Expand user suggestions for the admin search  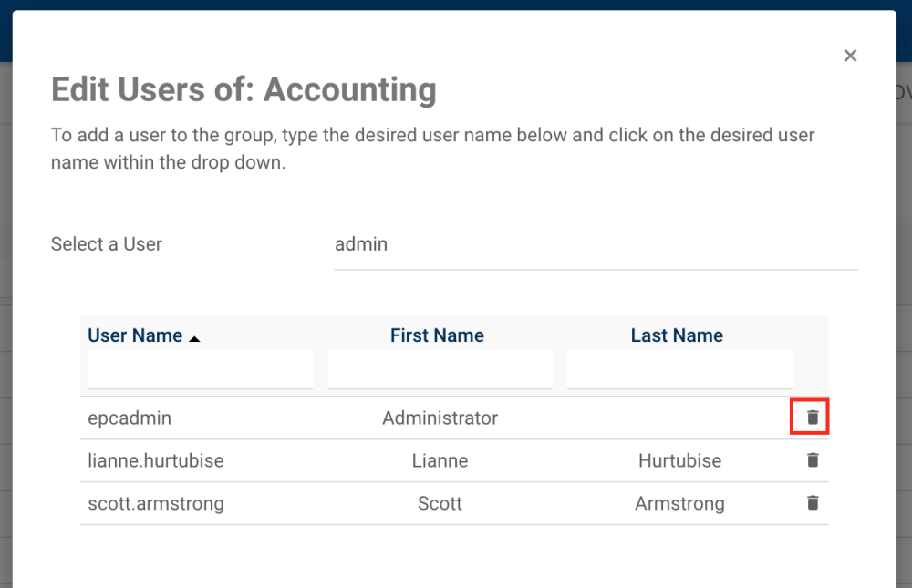coord(593,244)
